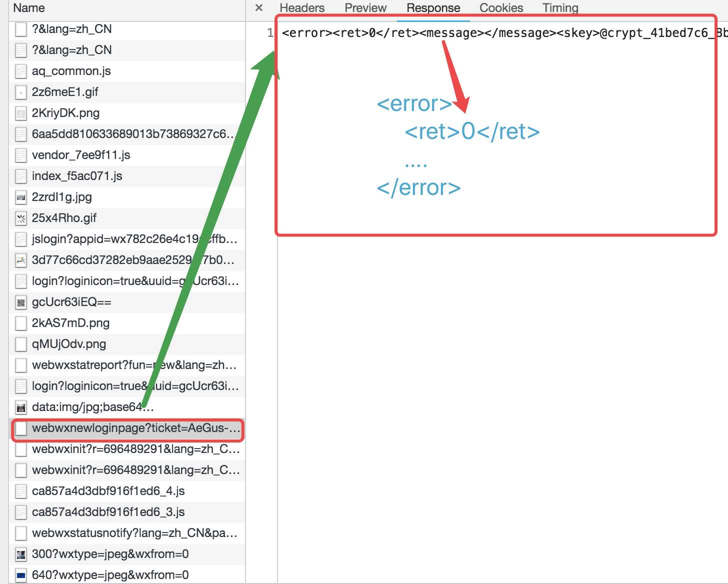Click the image icon of 2KriyDK.png
This screenshot has width=728, height=584.
pyautogui.click(x=21, y=113)
